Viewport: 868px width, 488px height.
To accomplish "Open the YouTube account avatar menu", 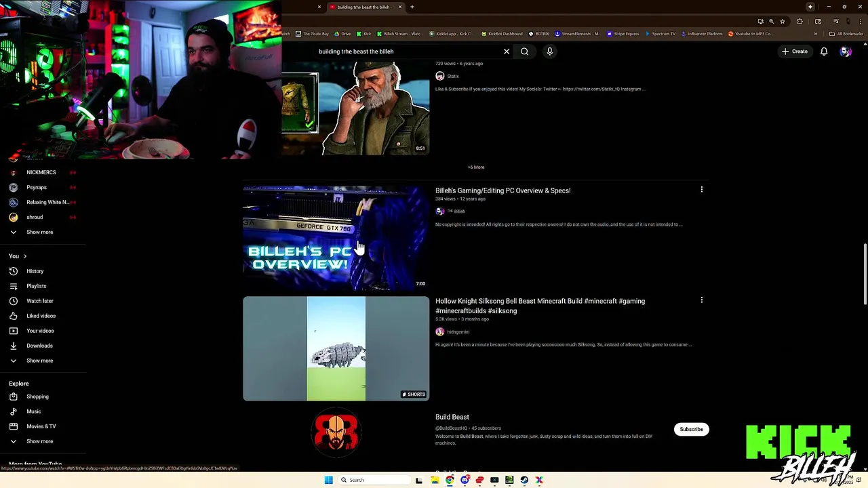I will click(845, 52).
